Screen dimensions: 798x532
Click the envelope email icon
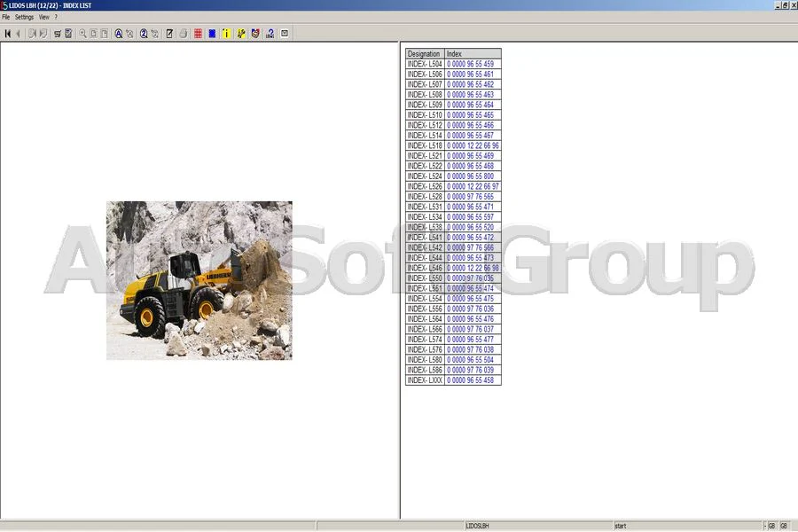(x=284, y=33)
